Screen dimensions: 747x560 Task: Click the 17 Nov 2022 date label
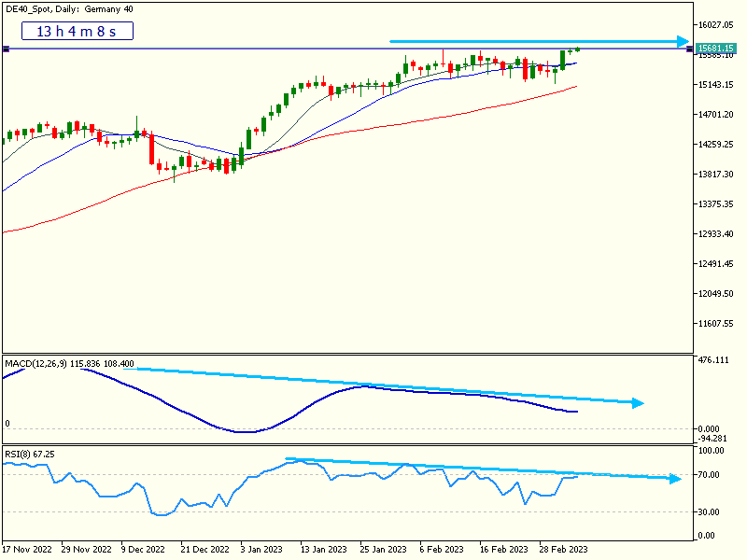27,550
